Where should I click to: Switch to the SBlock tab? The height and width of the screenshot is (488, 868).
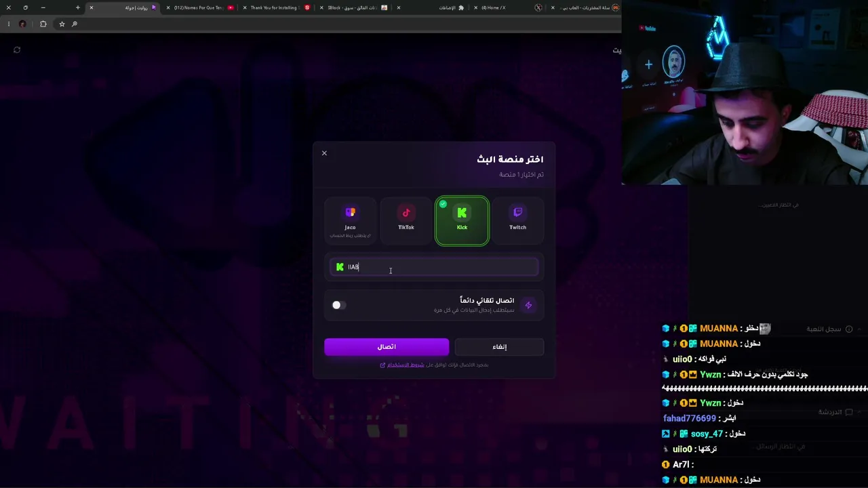355,7
